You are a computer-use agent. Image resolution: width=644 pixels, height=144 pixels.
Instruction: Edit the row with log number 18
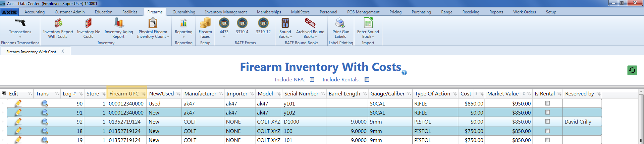click(x=18, y=131)
